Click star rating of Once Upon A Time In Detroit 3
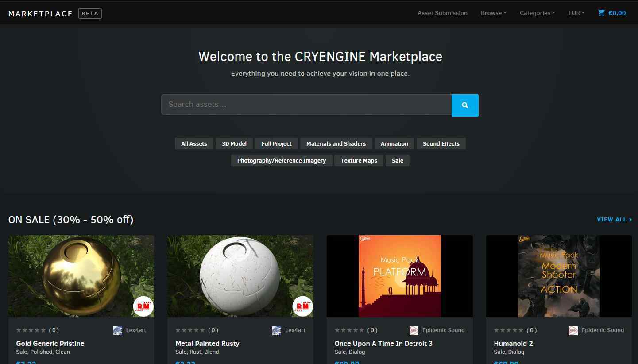638x364 pixels. tap(350, 330)
